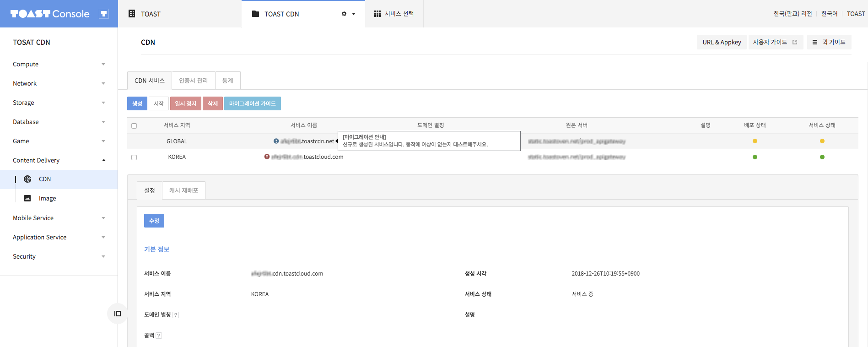Click the 생성 create button
The image size is (868, 347).
pyautogui.click(x=137, y=103)
